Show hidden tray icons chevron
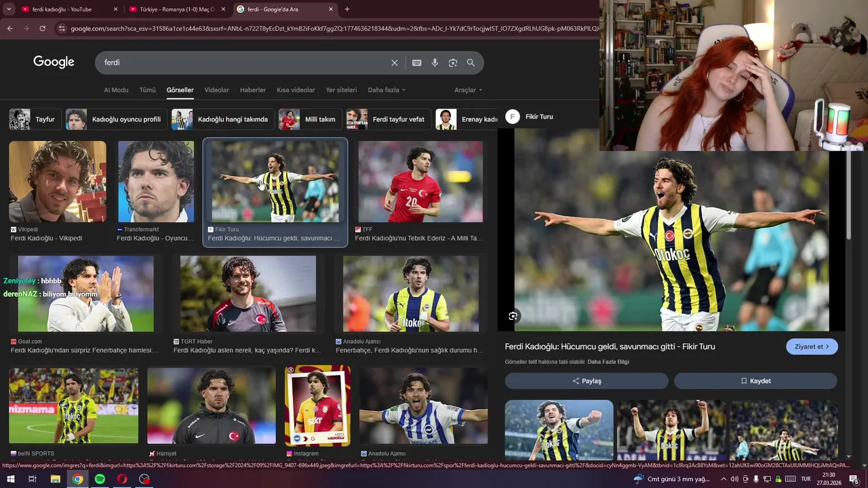The height and width of the screenshot is (488, 868). click(724, 479)
